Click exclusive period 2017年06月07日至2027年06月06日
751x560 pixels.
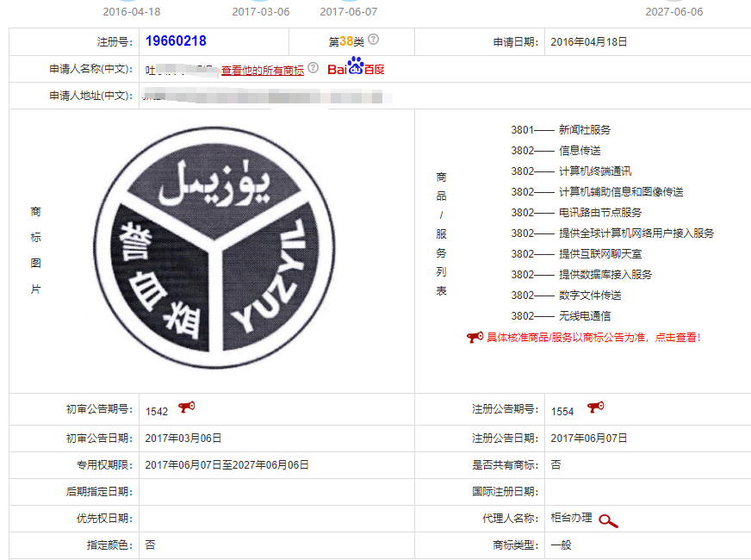coord(227,465)
